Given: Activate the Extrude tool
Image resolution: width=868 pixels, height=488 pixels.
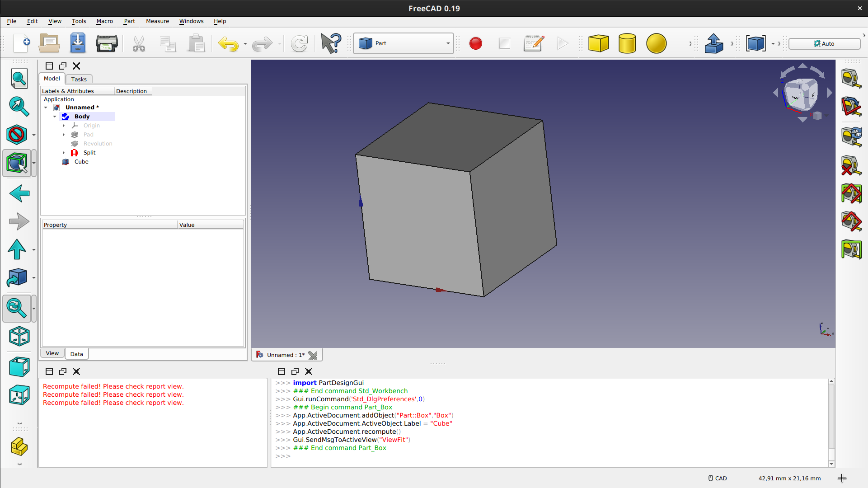Looking at the screenshot, I should [x=713, y=43].
